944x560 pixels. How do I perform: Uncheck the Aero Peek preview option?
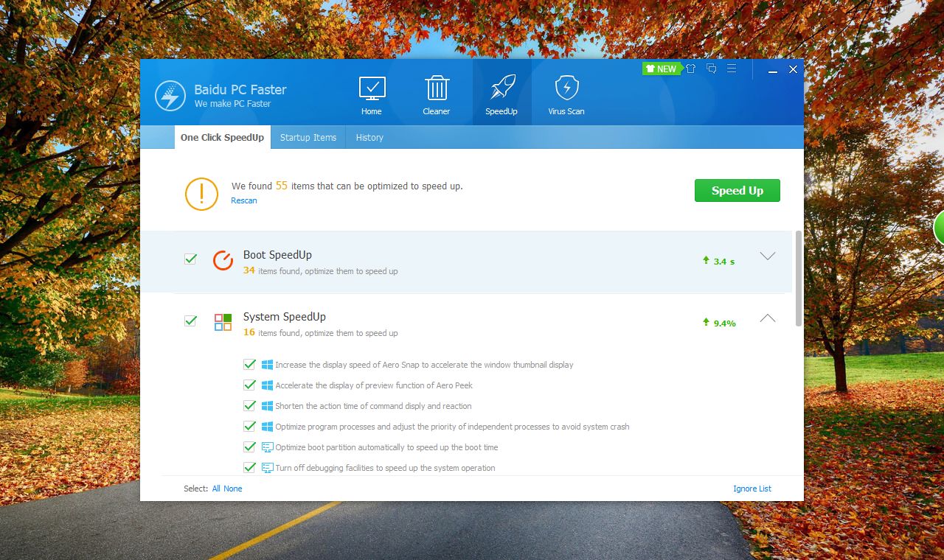pyautogui.click(x=249, y=385)
